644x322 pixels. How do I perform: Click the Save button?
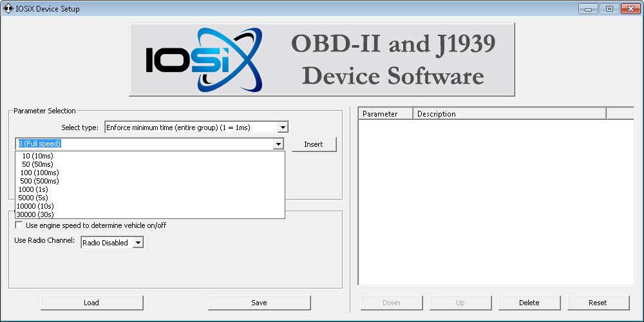click(259, 303)
